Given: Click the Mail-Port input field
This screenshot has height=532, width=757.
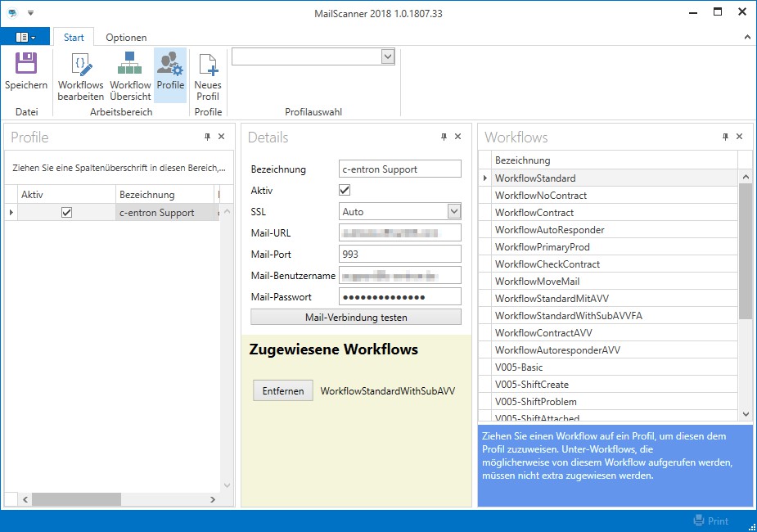Looking at the screenshot, I should point(400,254).
